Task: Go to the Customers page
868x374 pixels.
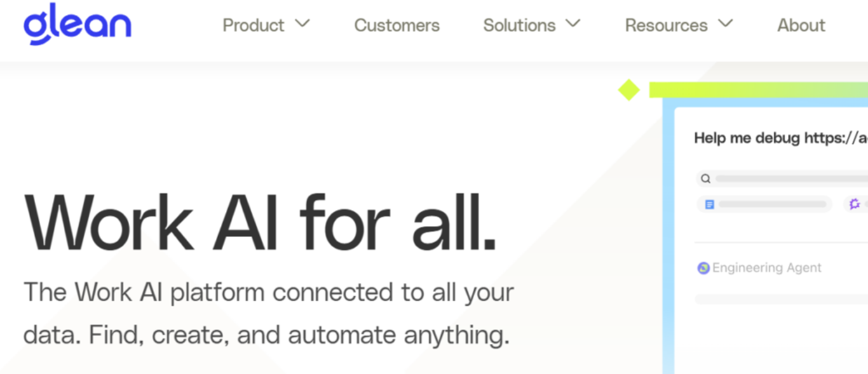Action: pos(397,25)
